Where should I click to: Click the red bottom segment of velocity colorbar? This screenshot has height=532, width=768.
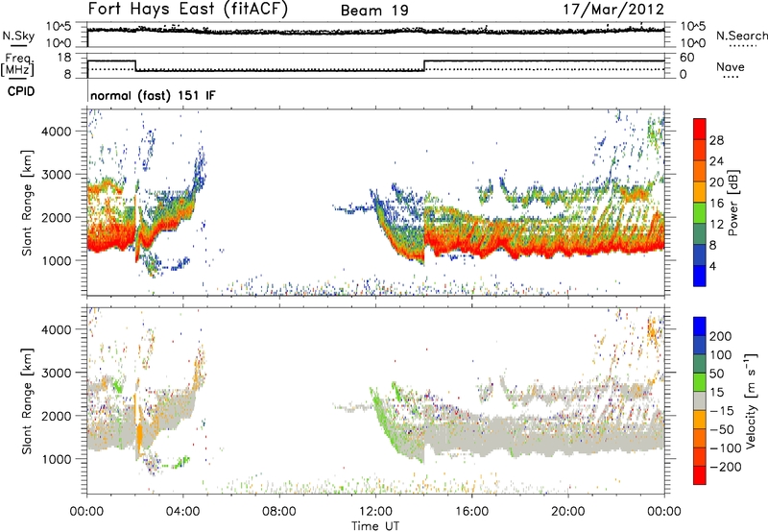[x=700, y=475]
